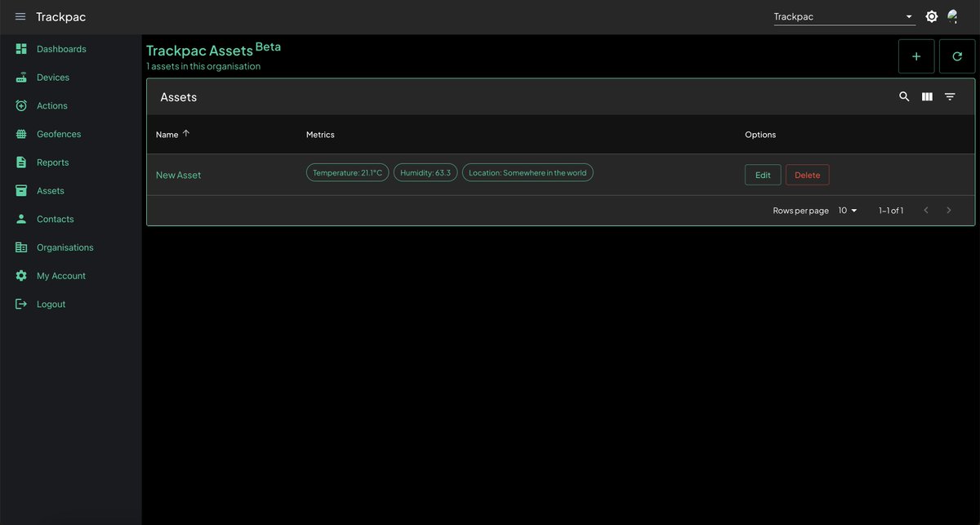Open My Account page
Screen dimensions: 980x525
tap(61, 276)
